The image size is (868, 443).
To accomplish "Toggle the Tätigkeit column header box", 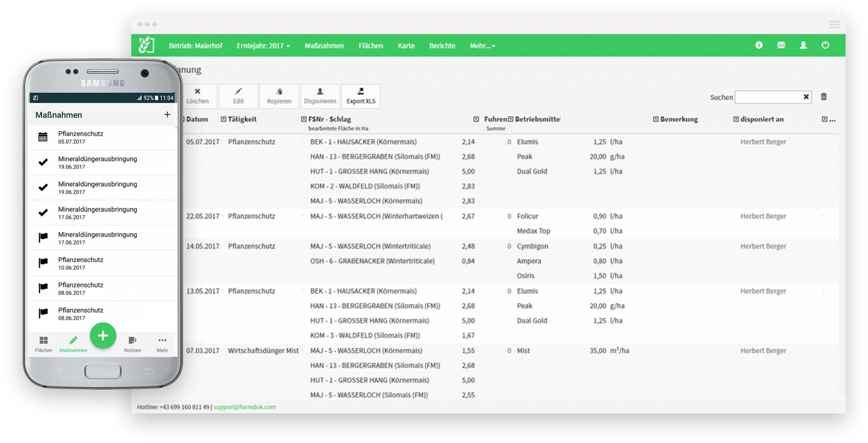I will pos(223,119).
